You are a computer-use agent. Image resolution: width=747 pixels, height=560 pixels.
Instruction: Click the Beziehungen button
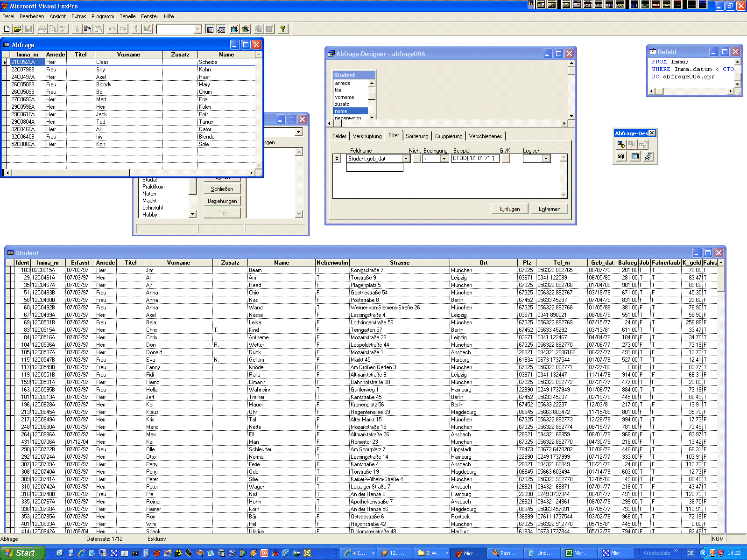[x=222, y=201]
